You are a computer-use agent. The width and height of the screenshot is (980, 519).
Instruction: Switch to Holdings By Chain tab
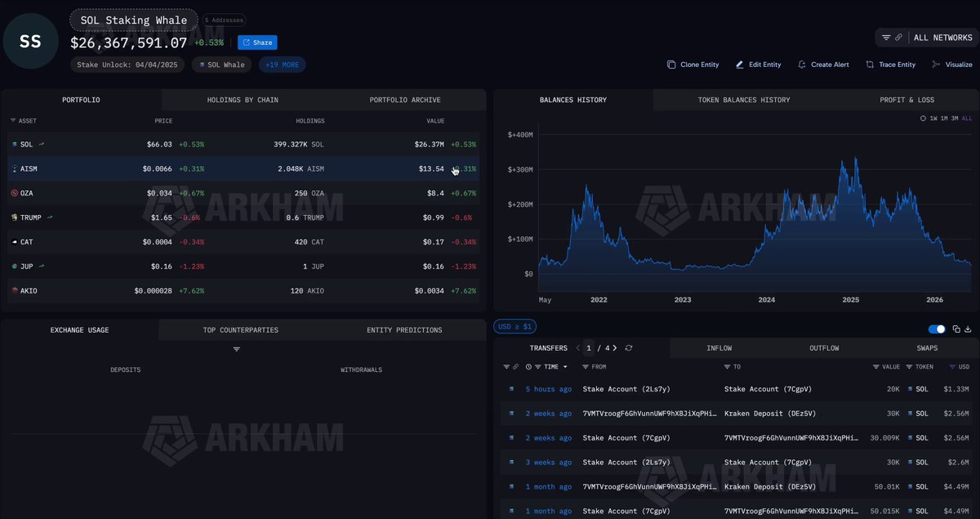(x=243, y=100)
